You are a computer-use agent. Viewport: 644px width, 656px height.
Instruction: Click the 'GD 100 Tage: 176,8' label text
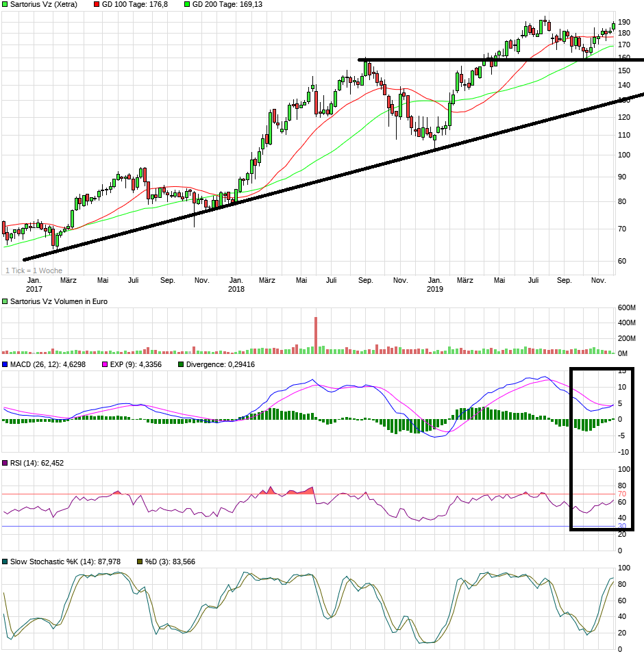pos(134,4)
